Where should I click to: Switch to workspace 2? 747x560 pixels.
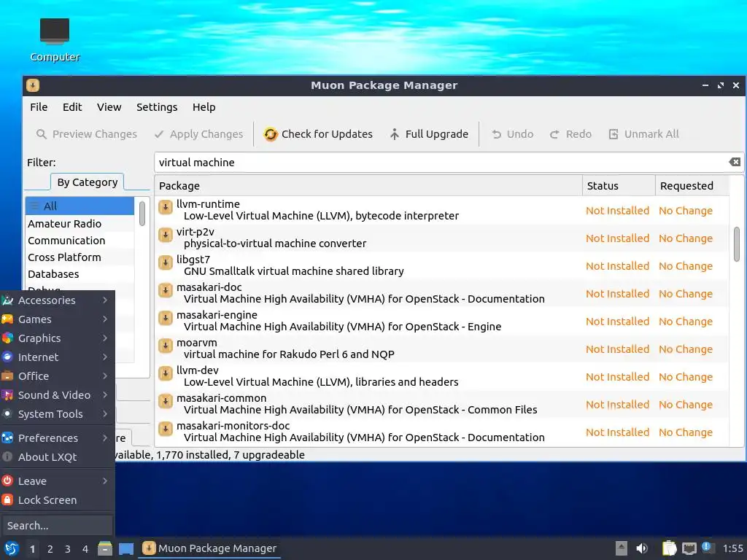tap(50, 549)
